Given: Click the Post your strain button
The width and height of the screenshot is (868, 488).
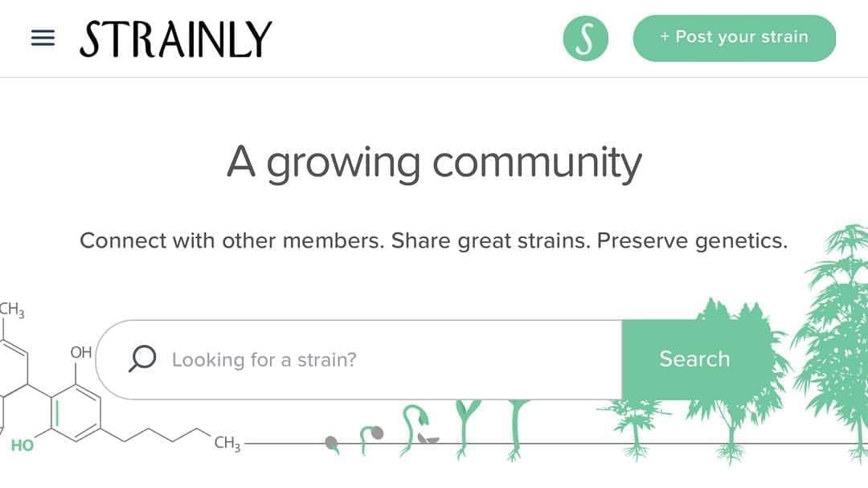Looking at the screenshot, I should 735,37.
